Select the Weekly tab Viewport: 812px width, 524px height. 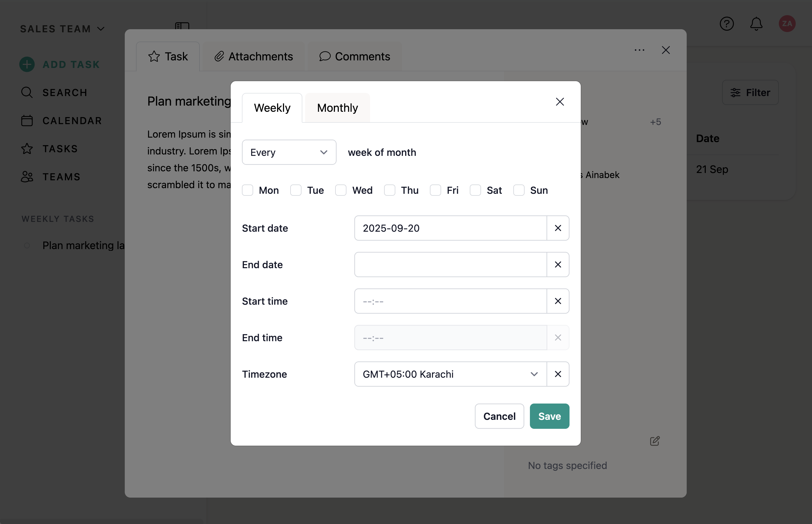(x=272, y=108)
